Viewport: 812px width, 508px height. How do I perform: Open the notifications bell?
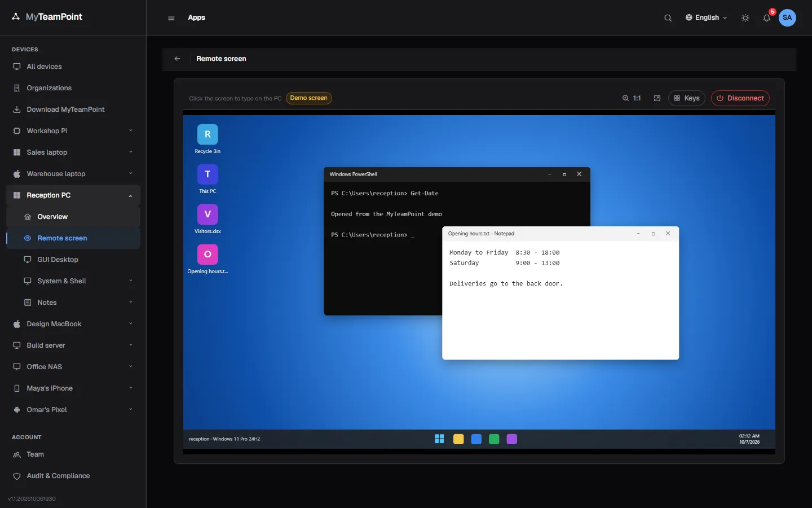(x=767, y=17)
